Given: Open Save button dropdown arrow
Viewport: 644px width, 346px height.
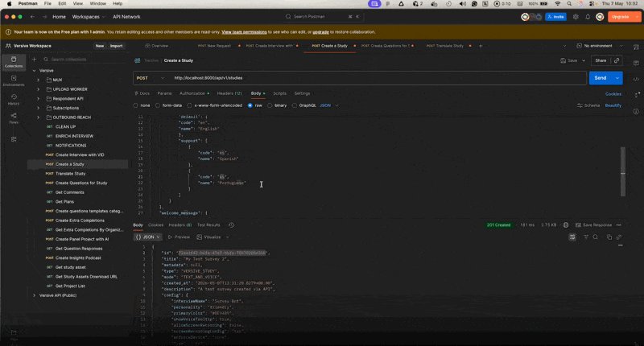Looking at the screenshot, I should pyautogui.click(x=584, y=60).
